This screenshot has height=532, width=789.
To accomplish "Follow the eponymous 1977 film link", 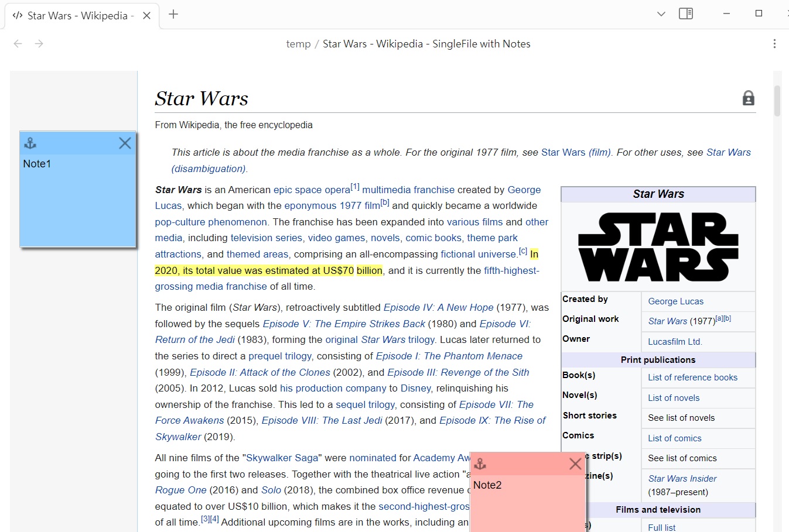I will coord(332,205).
